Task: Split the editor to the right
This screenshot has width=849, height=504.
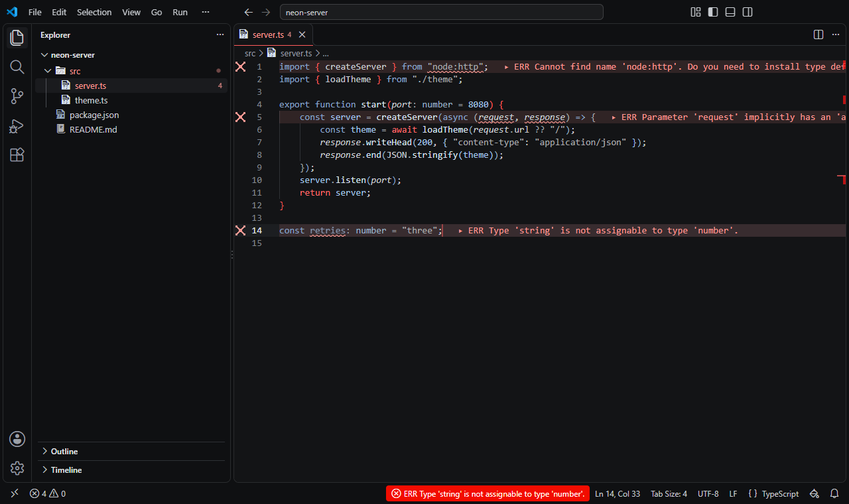Action: tap(818, 34)
